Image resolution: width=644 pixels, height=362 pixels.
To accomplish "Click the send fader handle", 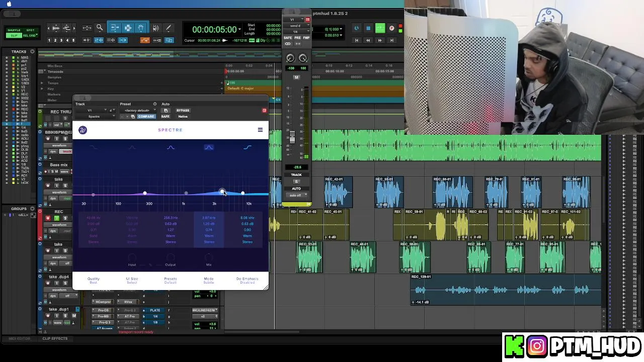I will pos(291,137).
